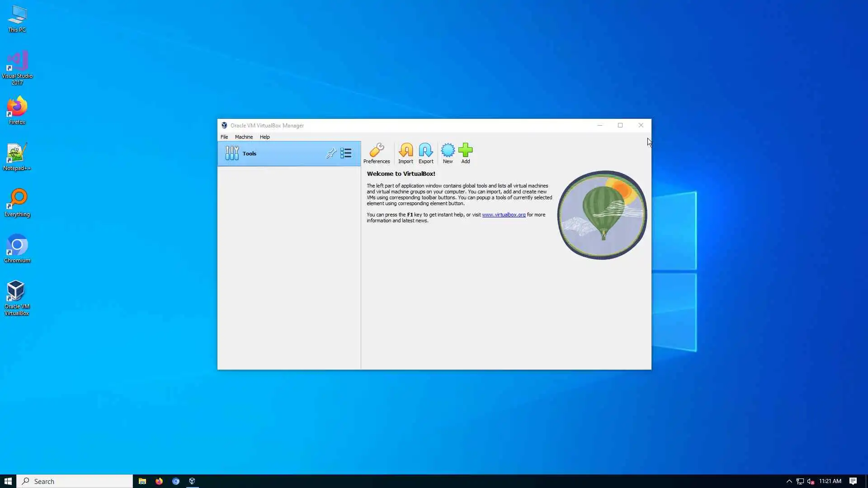Open the Tools list menu icon

[x=346, y=154]
